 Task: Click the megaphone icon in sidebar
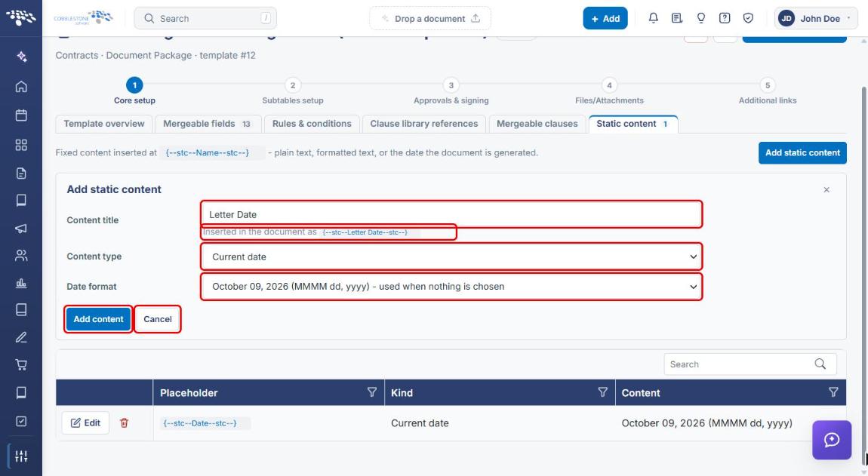coord(21,228)
